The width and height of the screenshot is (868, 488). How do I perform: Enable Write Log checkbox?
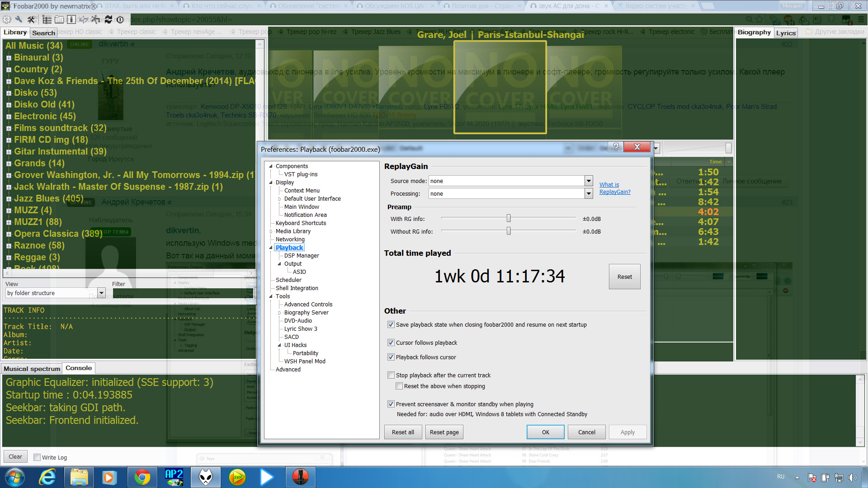click(37, 457)
